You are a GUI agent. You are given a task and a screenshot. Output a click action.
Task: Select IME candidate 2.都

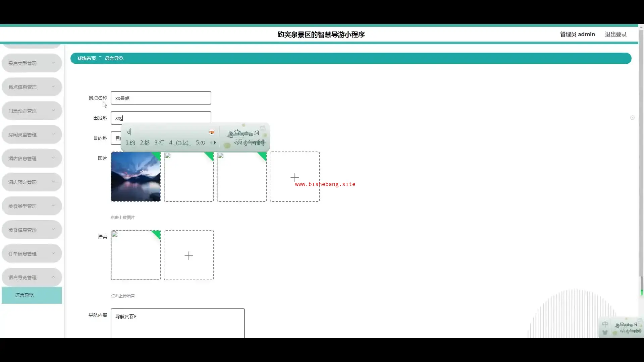pos(145,143)
